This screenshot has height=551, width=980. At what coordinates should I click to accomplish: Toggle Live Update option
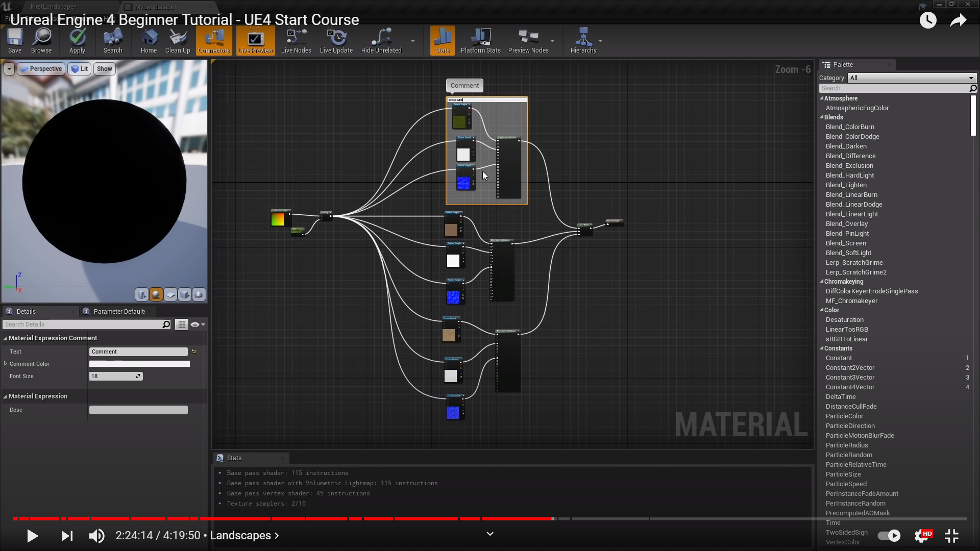pyautogui.click(x=336, y=41)
